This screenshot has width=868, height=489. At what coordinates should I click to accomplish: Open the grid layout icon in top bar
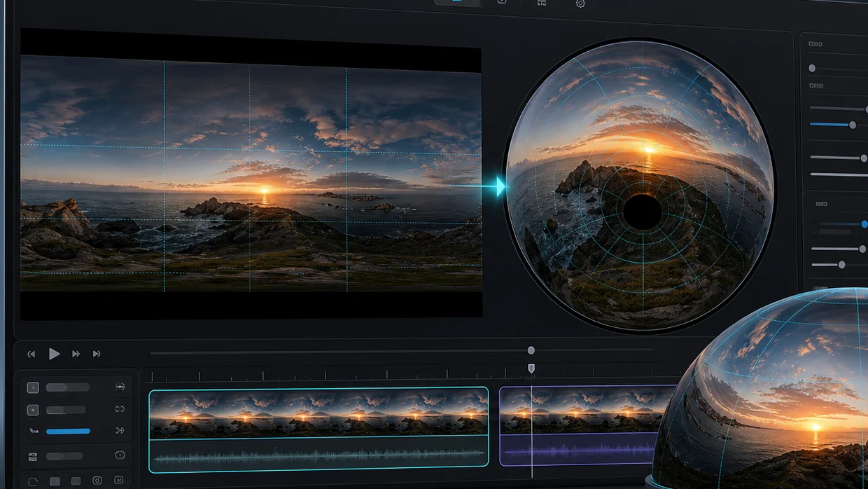pyautogui.click(x=542, y=3)
